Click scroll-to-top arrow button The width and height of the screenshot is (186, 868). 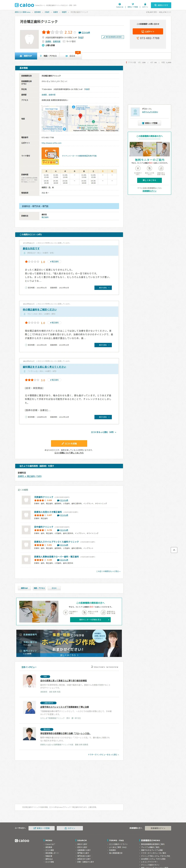click(x=174, y=550)
